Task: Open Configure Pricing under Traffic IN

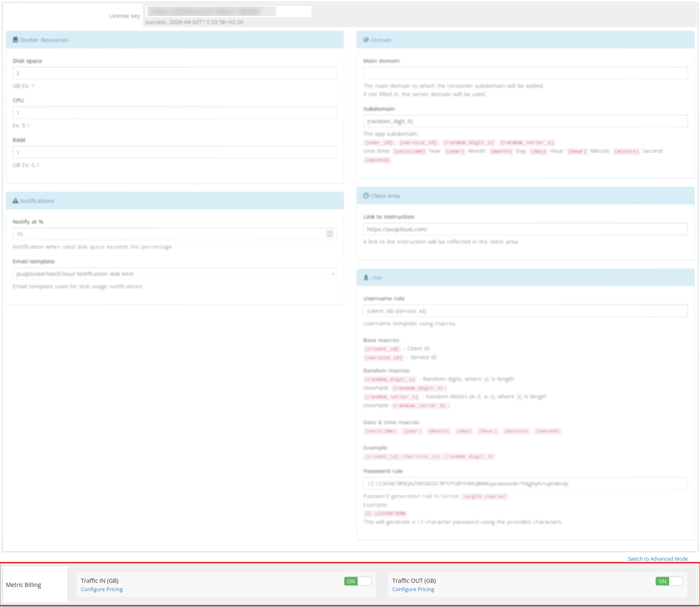Action: (101, 589)
